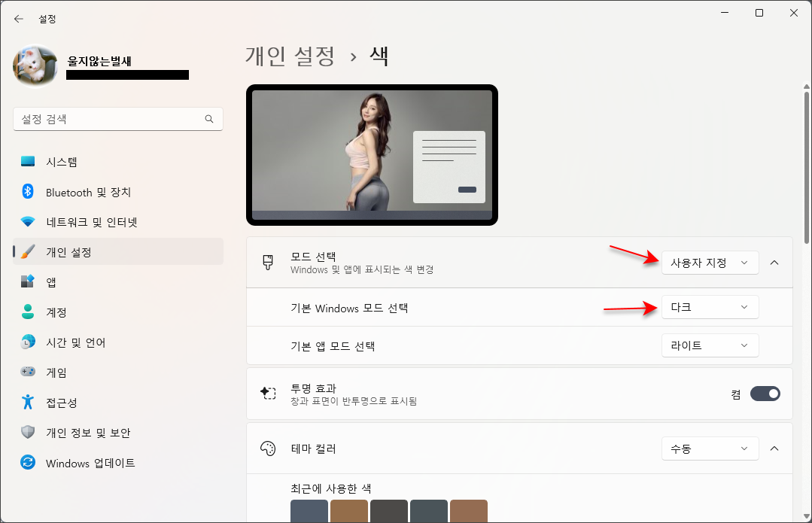Select the fourth blue-gray recent color
The width and height of the screenshot is (812, 523).
pyautogui.click(x=429, y=511)
